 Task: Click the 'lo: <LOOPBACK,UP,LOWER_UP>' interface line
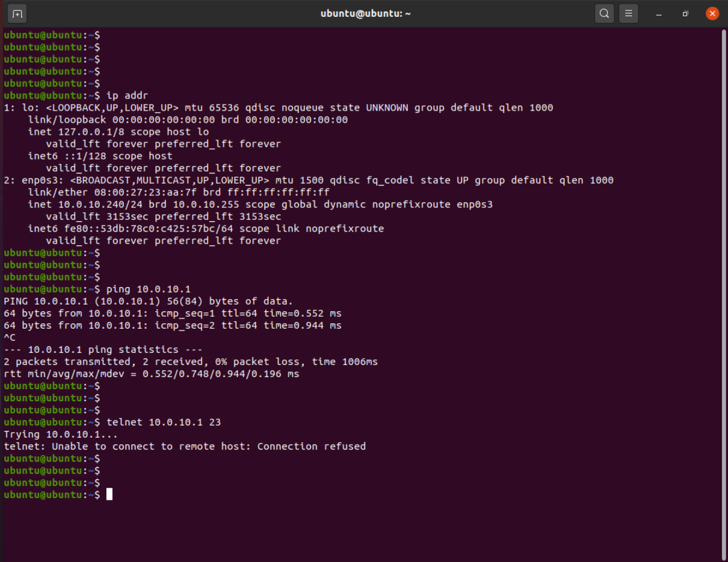[x=279, y=108]
